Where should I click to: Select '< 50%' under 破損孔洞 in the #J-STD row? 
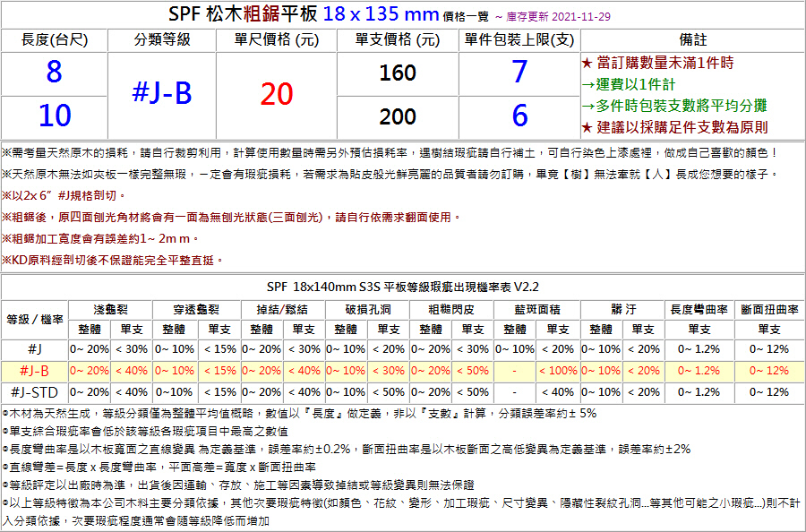388,392
